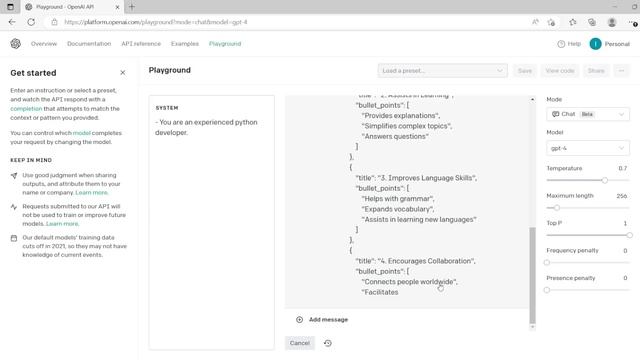
Task: Click the "3. Improves Language Skills" title line
Action: (x=416, y=178)
